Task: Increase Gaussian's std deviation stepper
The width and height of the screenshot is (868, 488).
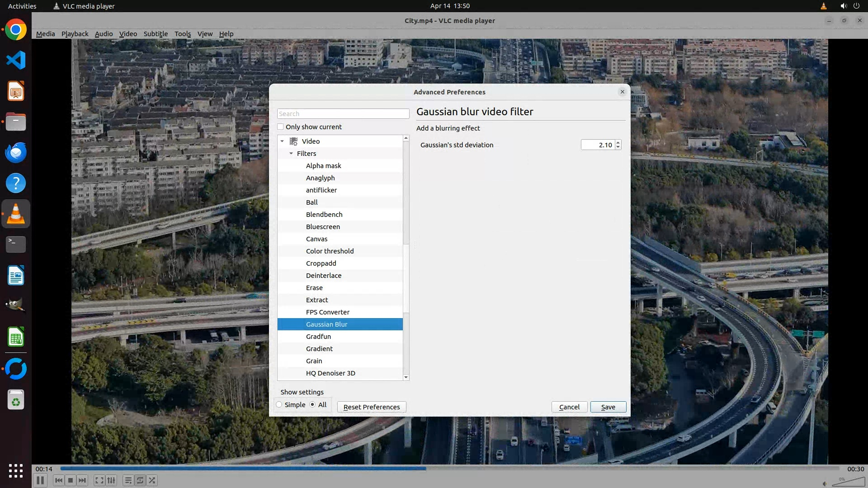Action: (x=618, y=142)
